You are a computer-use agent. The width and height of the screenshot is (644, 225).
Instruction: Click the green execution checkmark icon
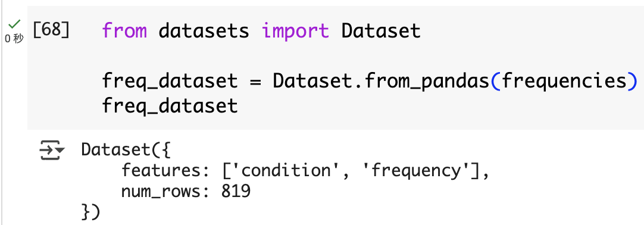[x=14, y=24]
